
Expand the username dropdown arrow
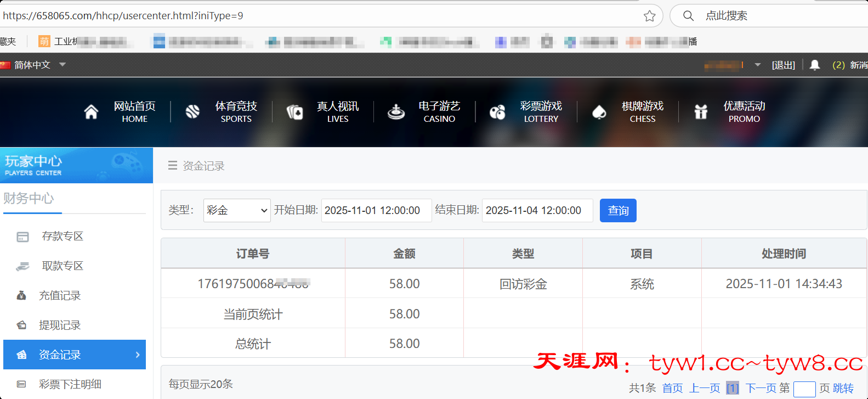tap(758, 65)
